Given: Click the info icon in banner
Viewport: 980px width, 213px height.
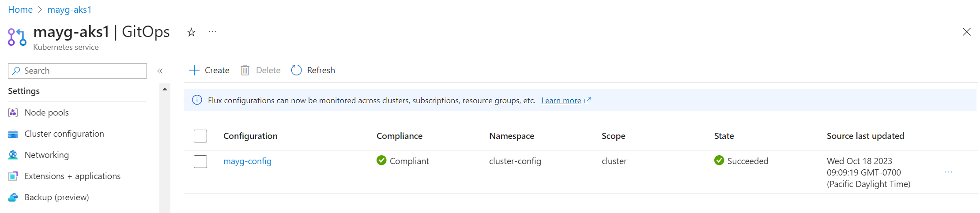Looking at the screenshot, I should (x=197, y=100).
